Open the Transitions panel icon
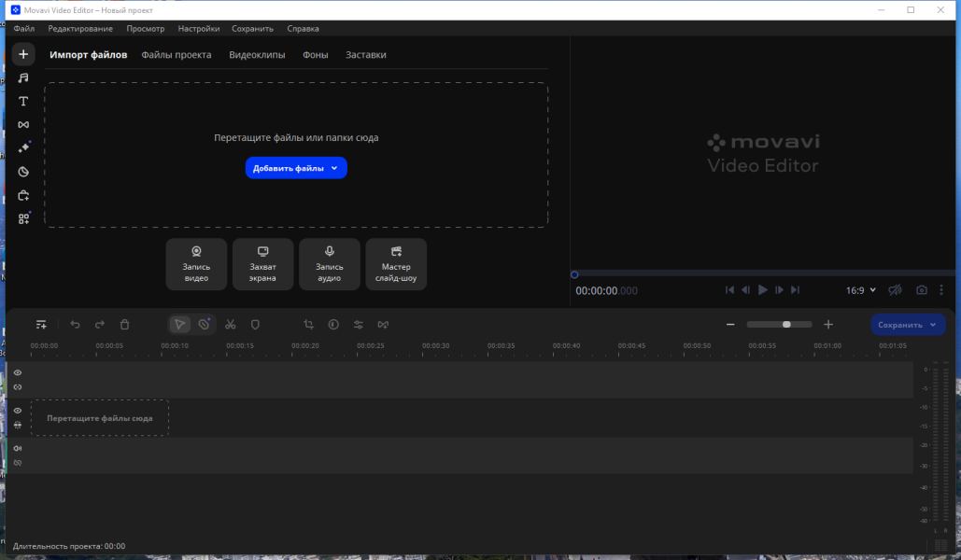 23,124
